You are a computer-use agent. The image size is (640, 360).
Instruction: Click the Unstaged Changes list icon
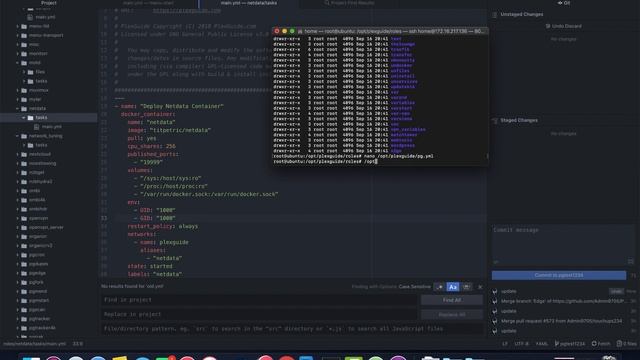coord(495,15)
